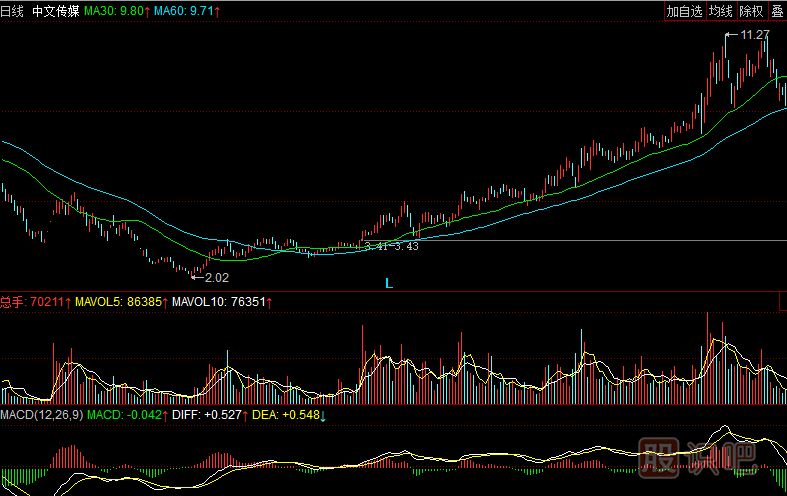Click the 3.41-3.43 price level label
Image resolution: width=787 pixels, height=496 pixels.
(x=391, y=246)
